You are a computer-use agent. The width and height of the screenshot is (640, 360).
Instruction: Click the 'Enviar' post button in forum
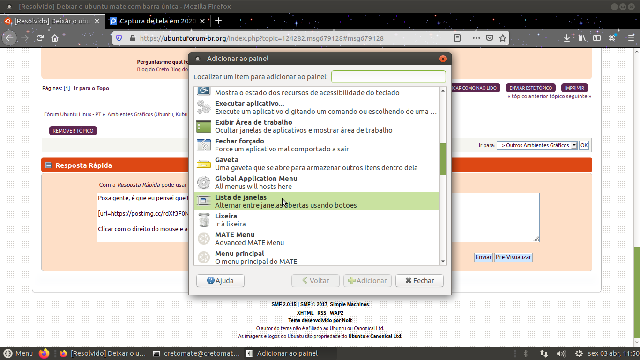coord(483,257)
